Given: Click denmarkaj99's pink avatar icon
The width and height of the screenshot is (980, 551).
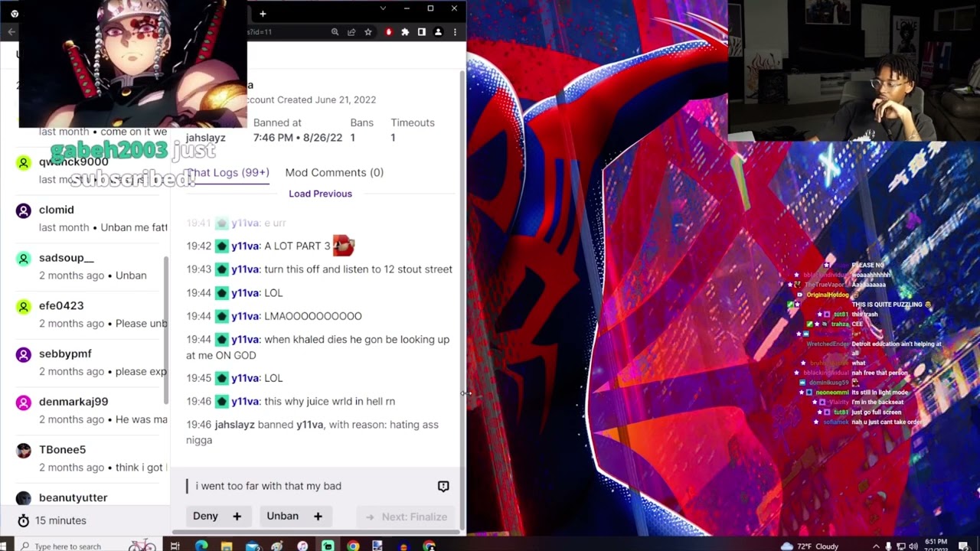Looking at the screenshot, I should pyautogui.click(x=24, y=403).
